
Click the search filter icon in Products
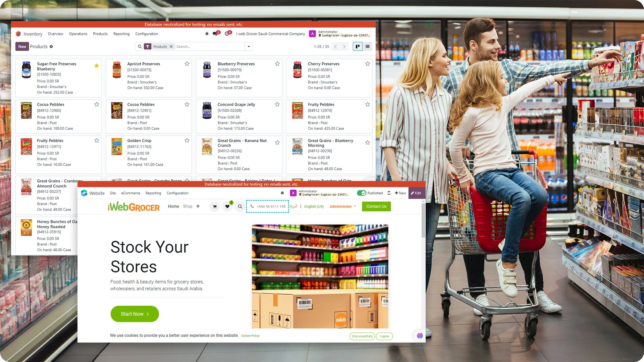click(x=148, y=46)
